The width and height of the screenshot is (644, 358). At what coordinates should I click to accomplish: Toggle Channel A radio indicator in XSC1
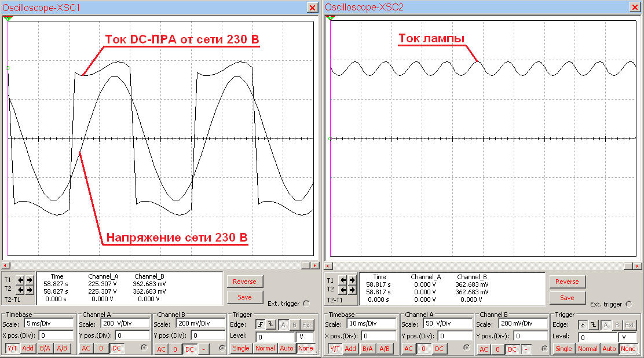click(144, 348)
